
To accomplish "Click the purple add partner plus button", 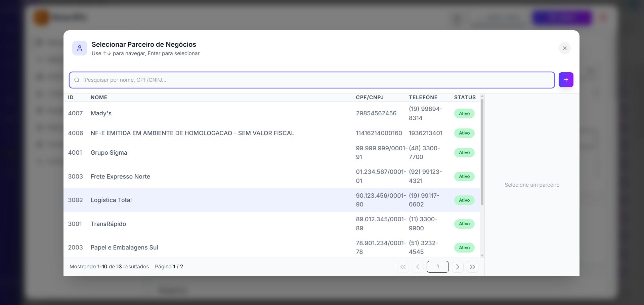I will pos(566,80).
